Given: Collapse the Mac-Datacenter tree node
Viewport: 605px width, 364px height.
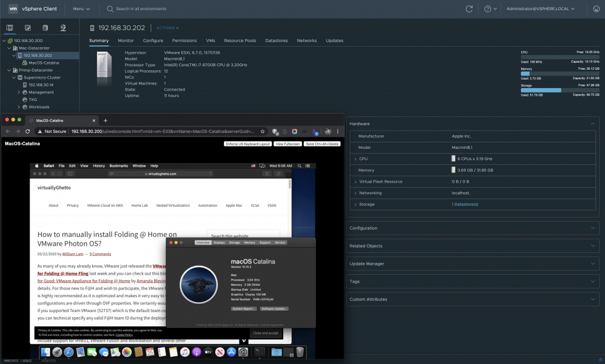Looking at the screenshot, I should (9, 48).
